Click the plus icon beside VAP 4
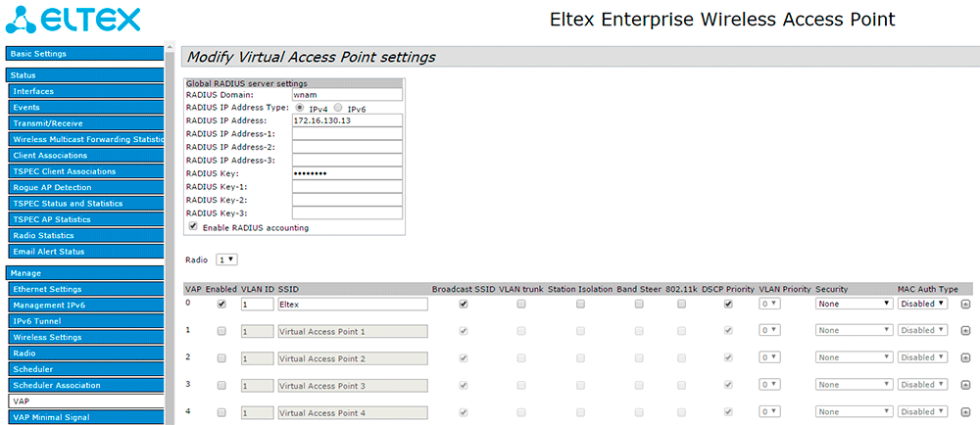Viewport: 980px width, 425px height. tap(965, 412)
